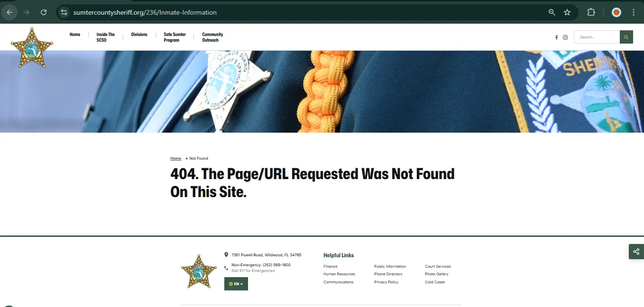Focus the site Search text field
644x307 pixels.
[x=597, y=37]
